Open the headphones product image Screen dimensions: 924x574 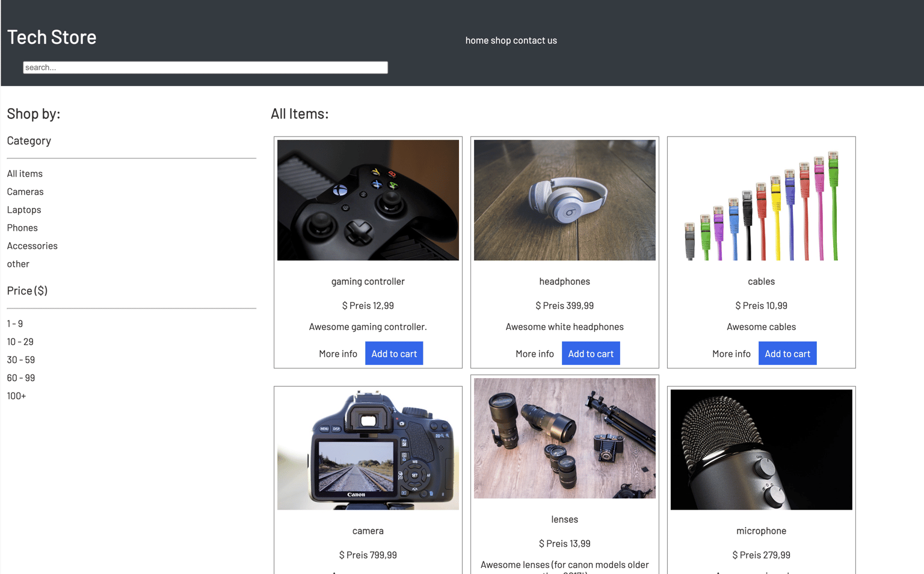[x=565, y=200]
